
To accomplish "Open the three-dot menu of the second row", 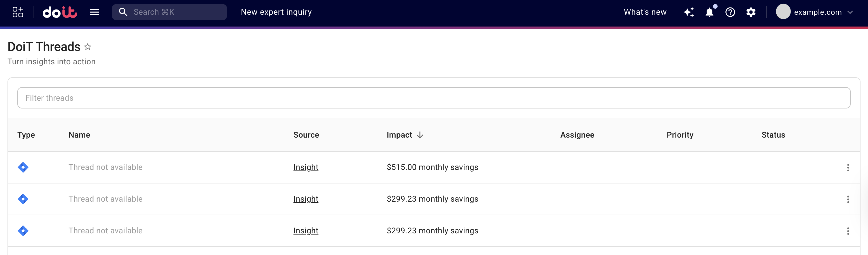I will point(848,199).
